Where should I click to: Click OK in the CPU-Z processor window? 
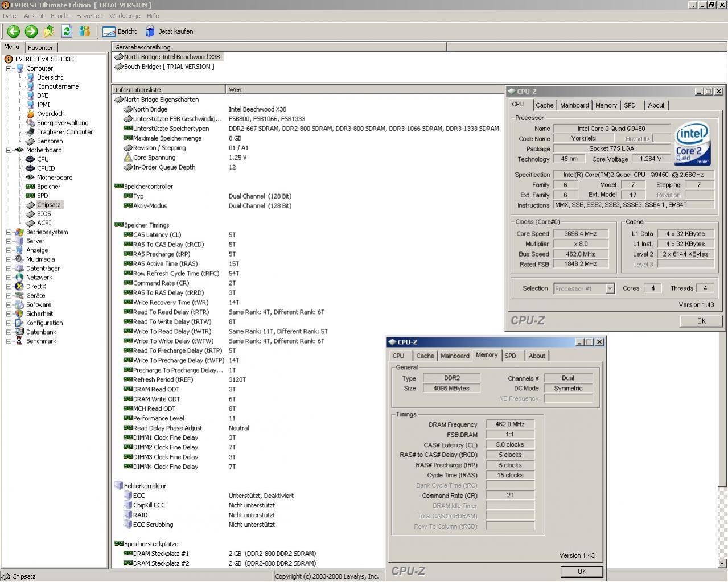(x=701, y=321)
